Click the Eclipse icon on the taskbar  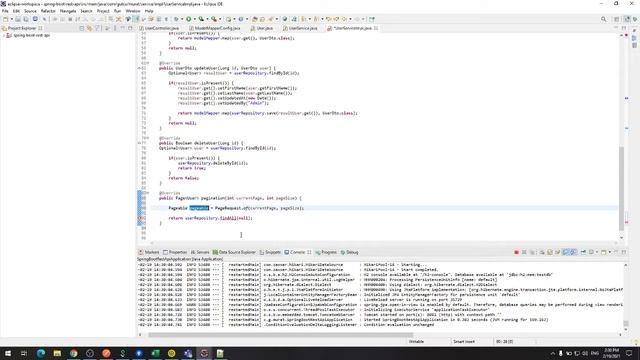[204, 353]
